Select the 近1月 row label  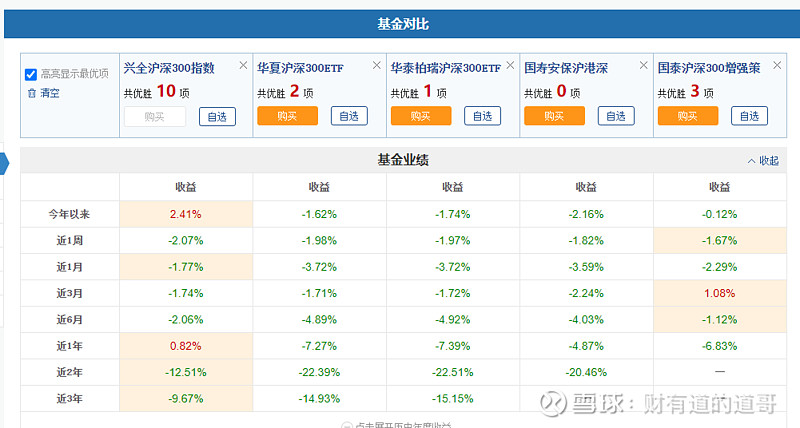click(69, 267)
